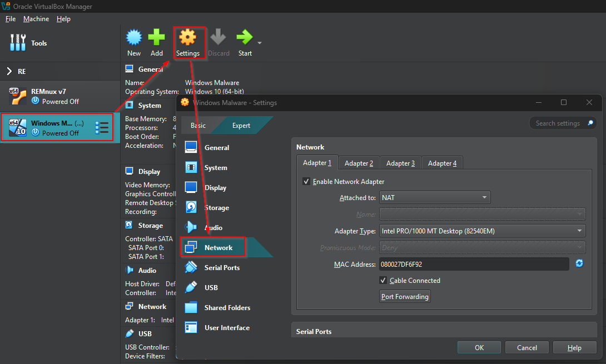Toggle the Cable Connected checkbox

click(383, 280)
